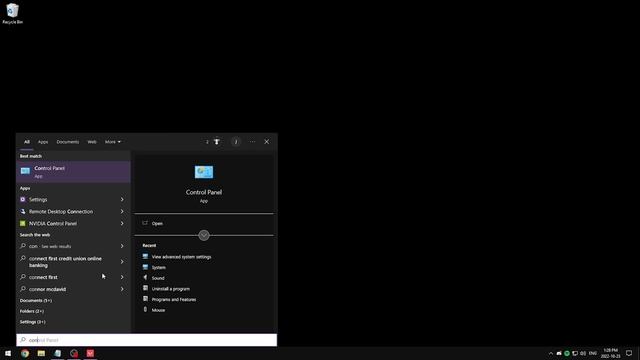Viewport: 640px width, 360px height.
Task: Switch to the Apps search tab
Action: click(x=43, y=142)
